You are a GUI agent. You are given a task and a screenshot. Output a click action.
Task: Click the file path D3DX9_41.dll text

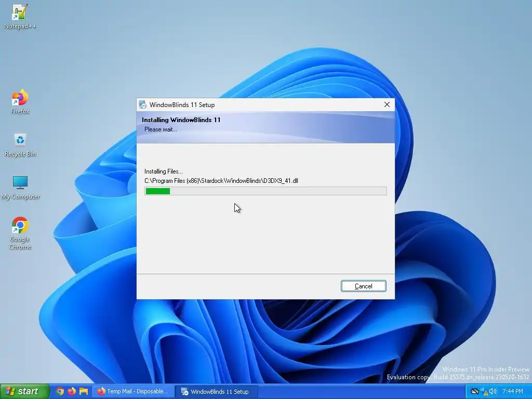pos(221,181)
